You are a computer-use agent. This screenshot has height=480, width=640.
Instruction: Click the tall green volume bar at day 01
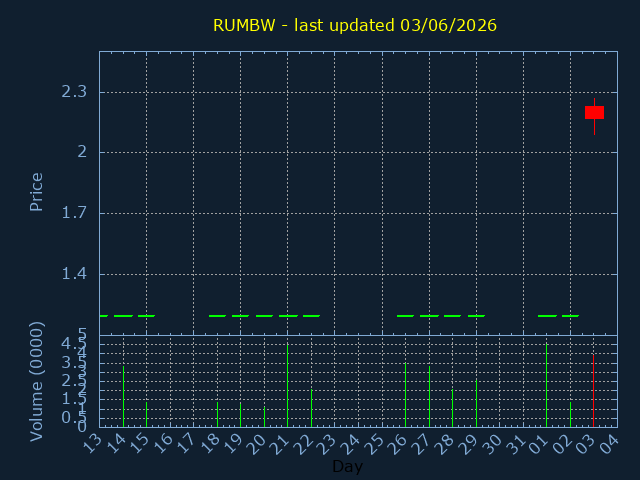[x=547, y=386]
